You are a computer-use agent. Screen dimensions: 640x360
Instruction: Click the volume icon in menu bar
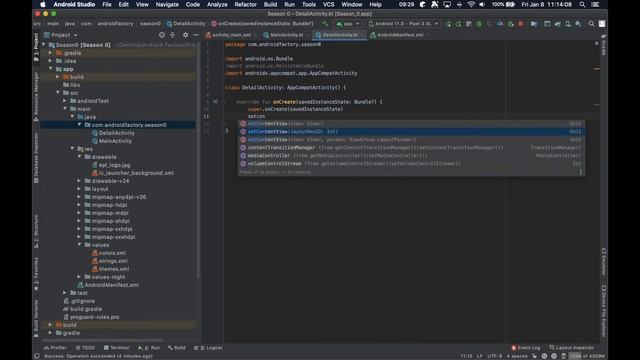click(482, 4)
